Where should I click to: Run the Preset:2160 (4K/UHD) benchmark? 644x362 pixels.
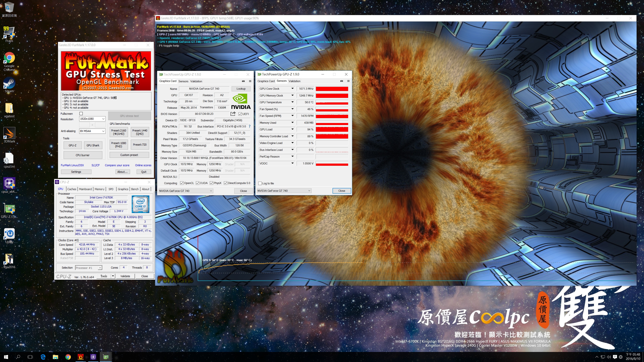[x=119, y=132]
